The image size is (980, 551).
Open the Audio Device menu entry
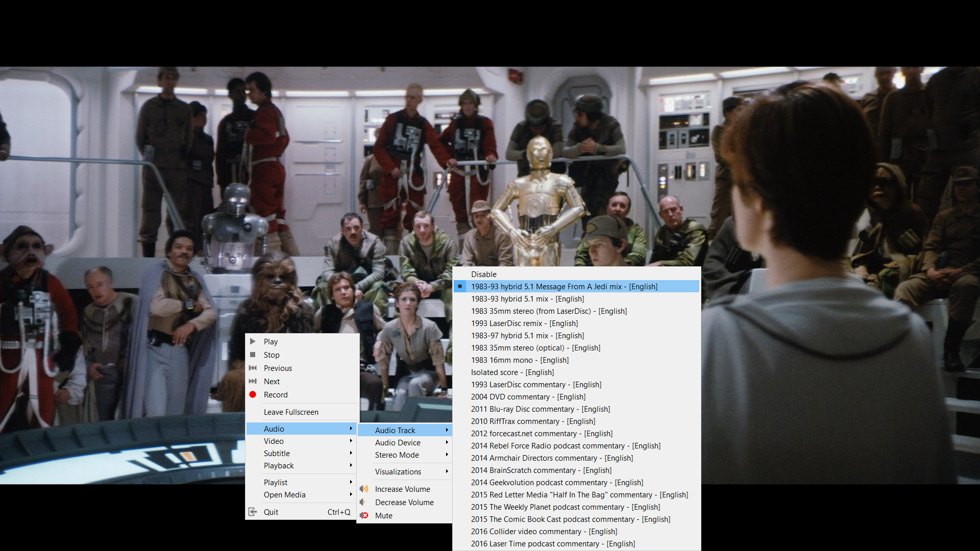pyautogui.click(x=404, y=442)
